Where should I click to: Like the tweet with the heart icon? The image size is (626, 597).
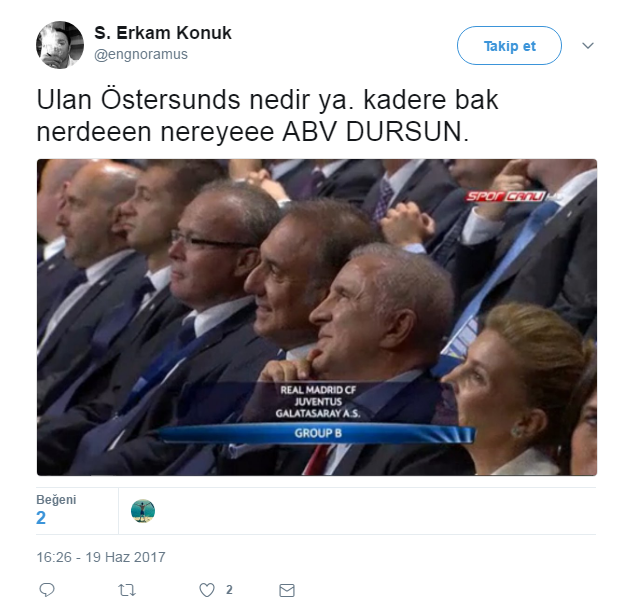[207, 590]
